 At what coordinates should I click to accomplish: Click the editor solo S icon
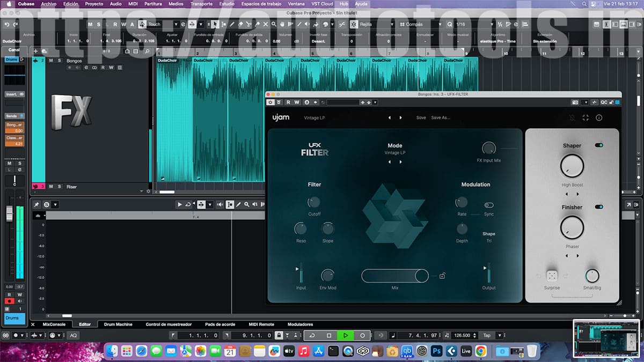[47, 204]
